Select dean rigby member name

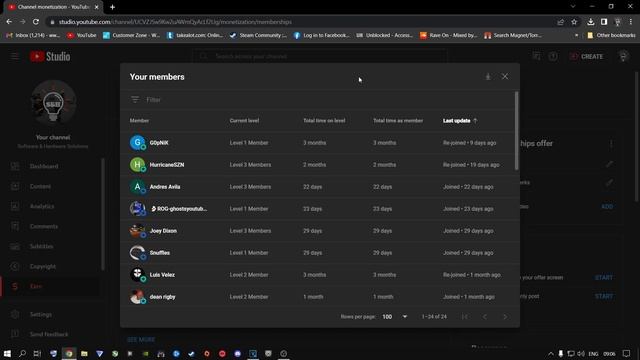[x=162, y=297]
